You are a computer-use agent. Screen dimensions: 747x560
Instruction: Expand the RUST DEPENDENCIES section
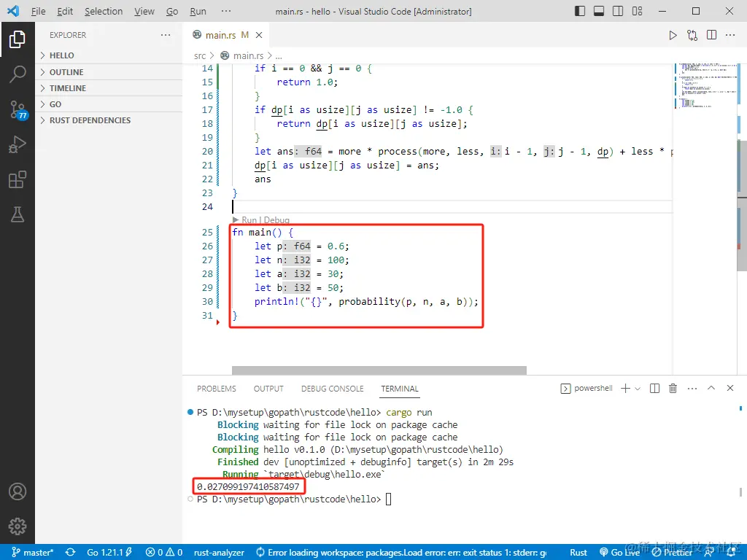coord(109,120)
